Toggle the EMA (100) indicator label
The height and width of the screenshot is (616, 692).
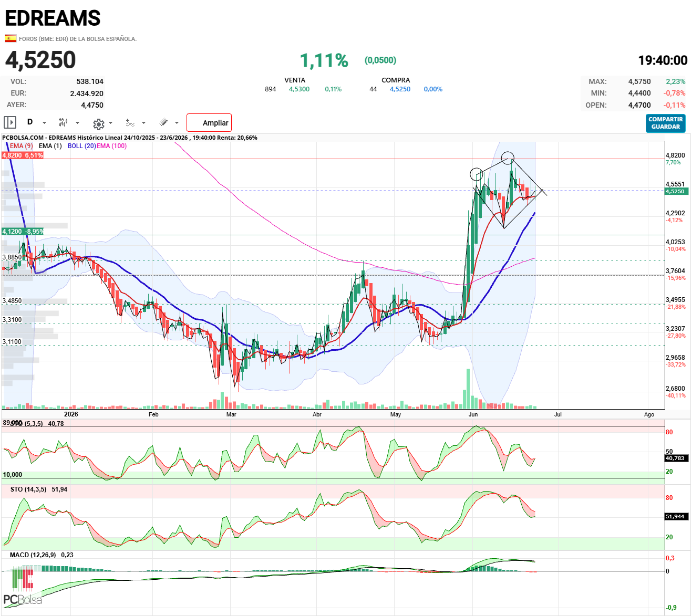point(111,146)
